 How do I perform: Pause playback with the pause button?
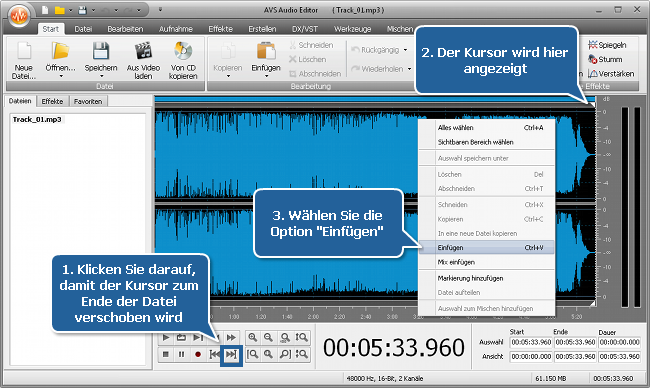coord(182,354)
